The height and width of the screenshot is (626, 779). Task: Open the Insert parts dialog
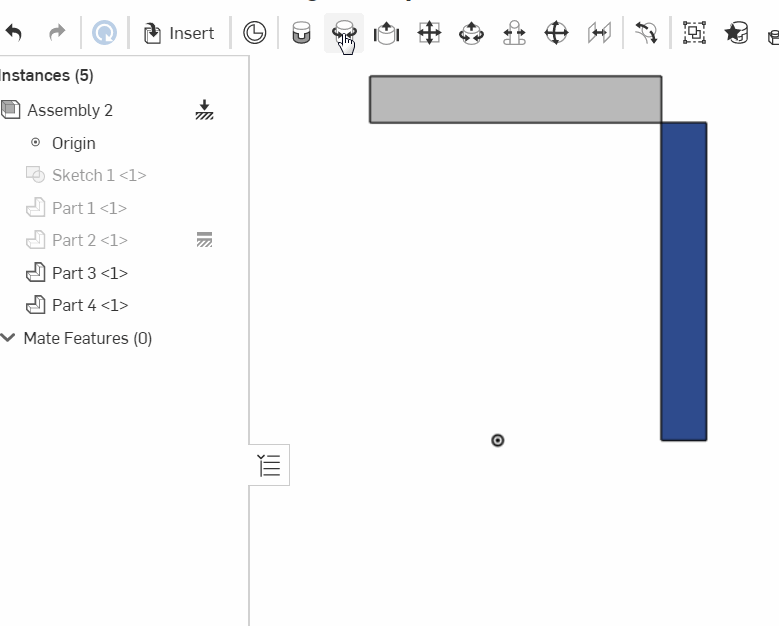pos(179,33)
